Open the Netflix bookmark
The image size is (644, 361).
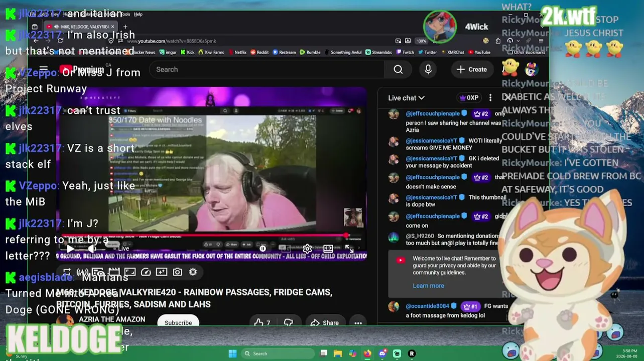(237, 52)
